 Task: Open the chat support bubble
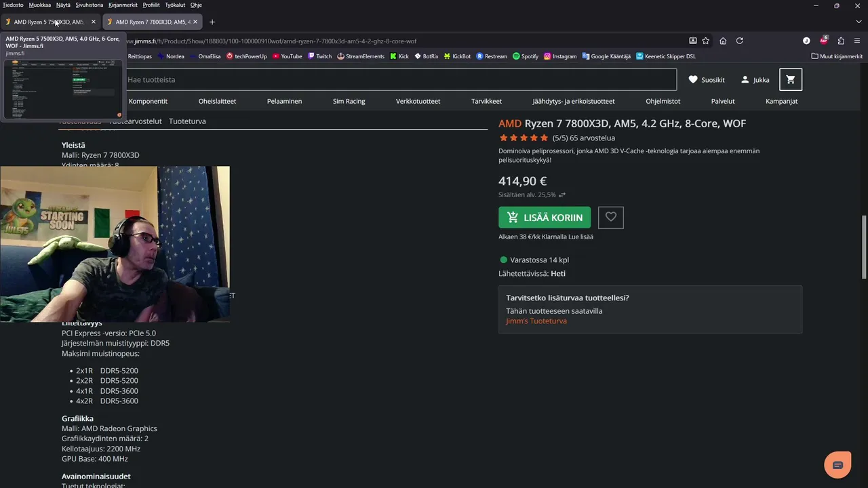[837, 465]
